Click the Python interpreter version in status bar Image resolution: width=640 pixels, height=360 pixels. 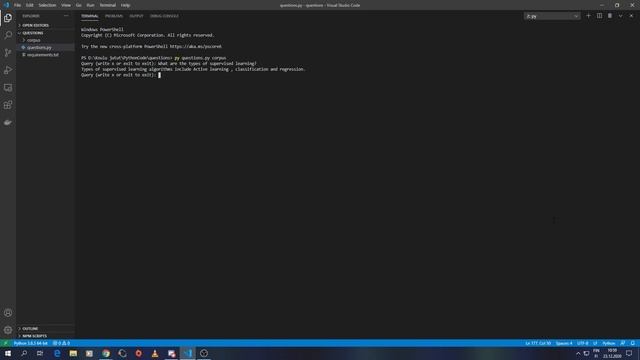pos(31,343)
